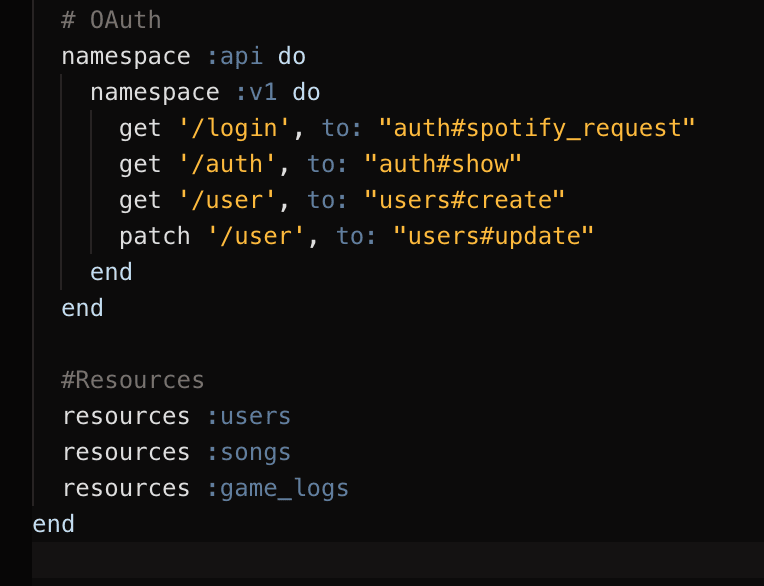Image resolution: width=764 pixels, height=586 pixels.
Task: Click the 'patch' keyword
Action: pos(154,237)
